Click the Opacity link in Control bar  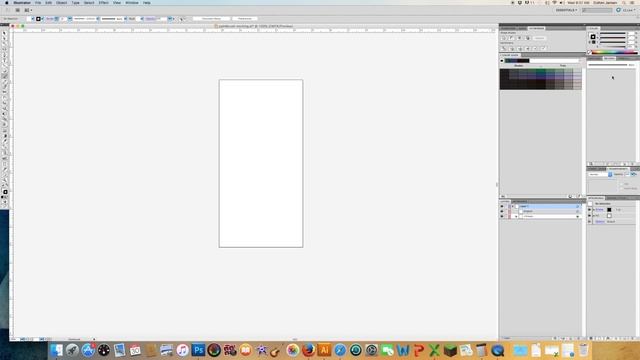click(150, 19)
